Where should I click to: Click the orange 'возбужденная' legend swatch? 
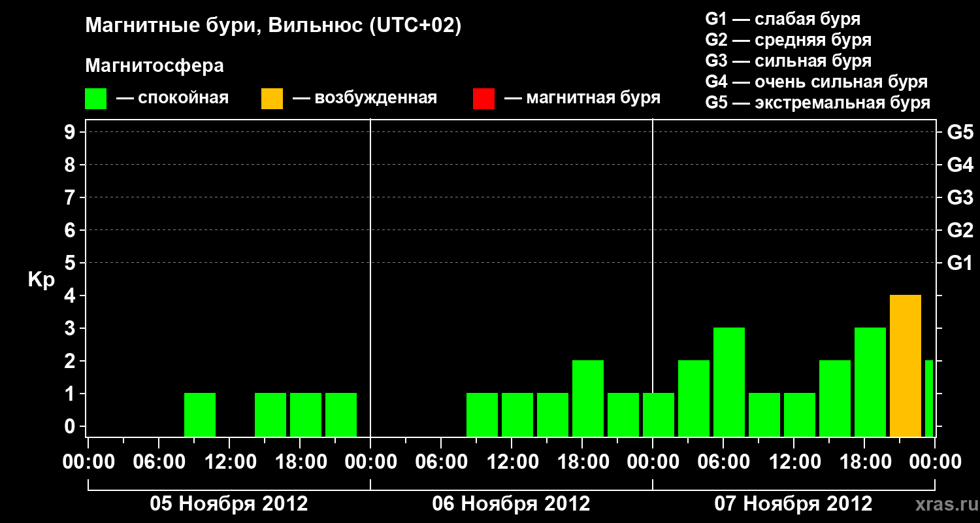point(272,98)
